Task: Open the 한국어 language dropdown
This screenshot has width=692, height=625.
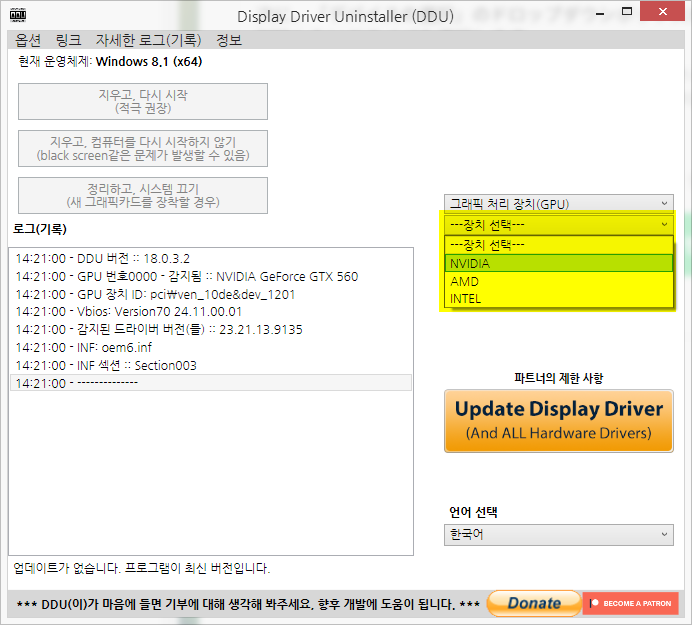Action: point(559,535)
